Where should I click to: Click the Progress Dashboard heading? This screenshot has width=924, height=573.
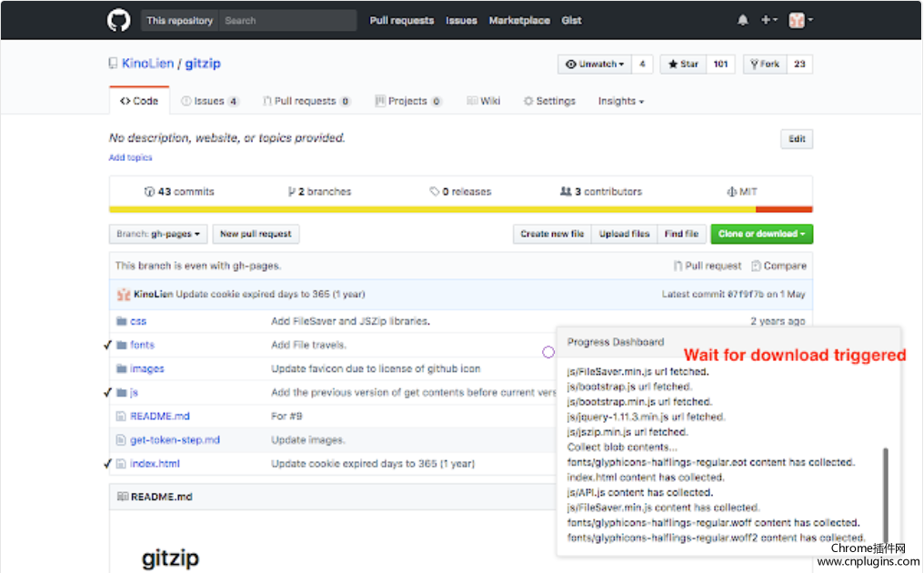click(615, 342)
